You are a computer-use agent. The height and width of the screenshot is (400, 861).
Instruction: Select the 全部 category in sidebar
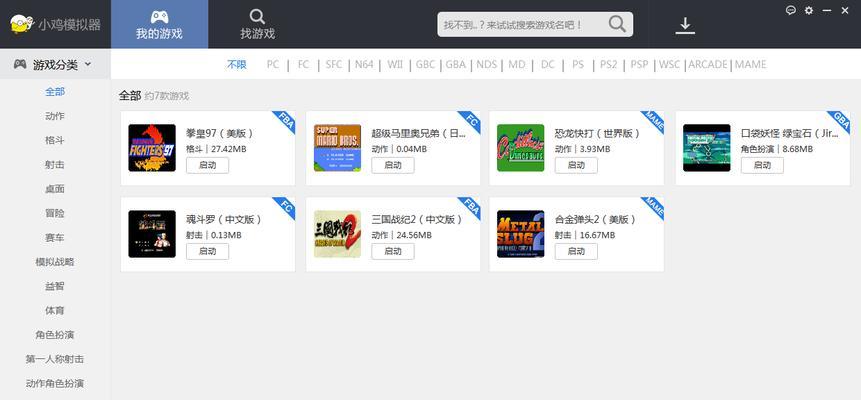(55, 92)
